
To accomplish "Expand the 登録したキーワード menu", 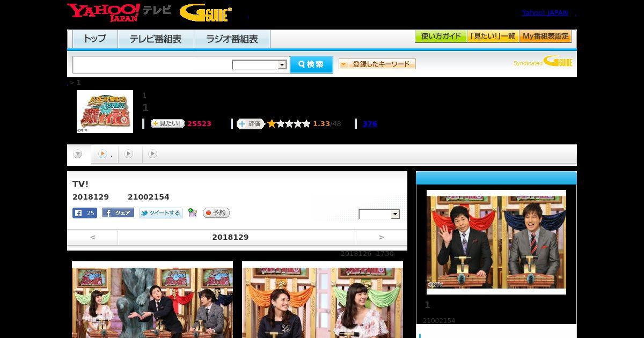I will tap(377, 64).
